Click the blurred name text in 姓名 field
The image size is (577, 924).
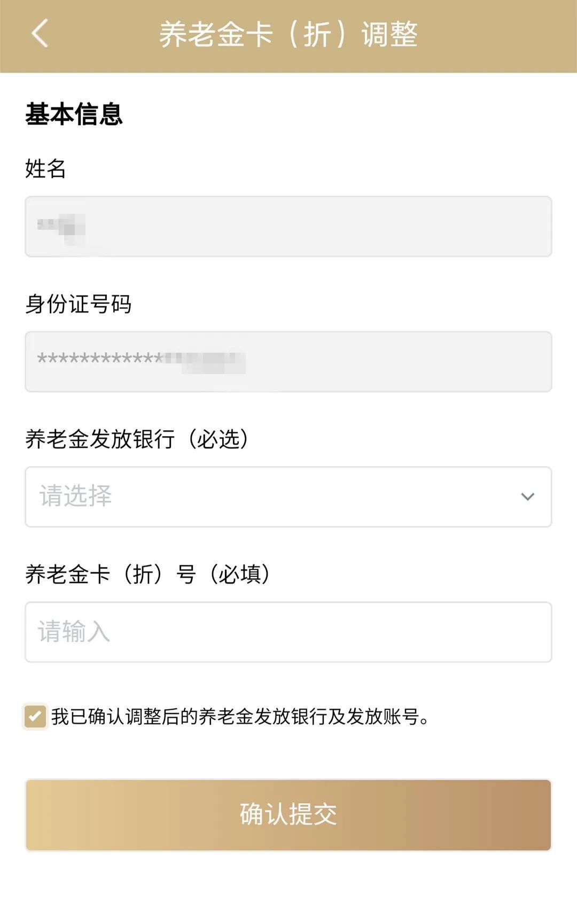61,227
